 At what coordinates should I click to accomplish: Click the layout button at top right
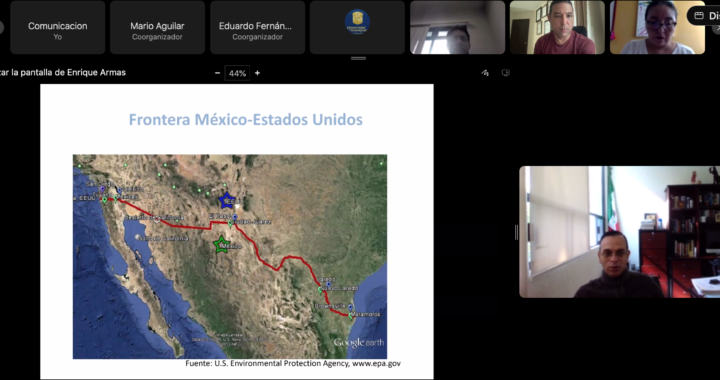(x=704, y=16)
